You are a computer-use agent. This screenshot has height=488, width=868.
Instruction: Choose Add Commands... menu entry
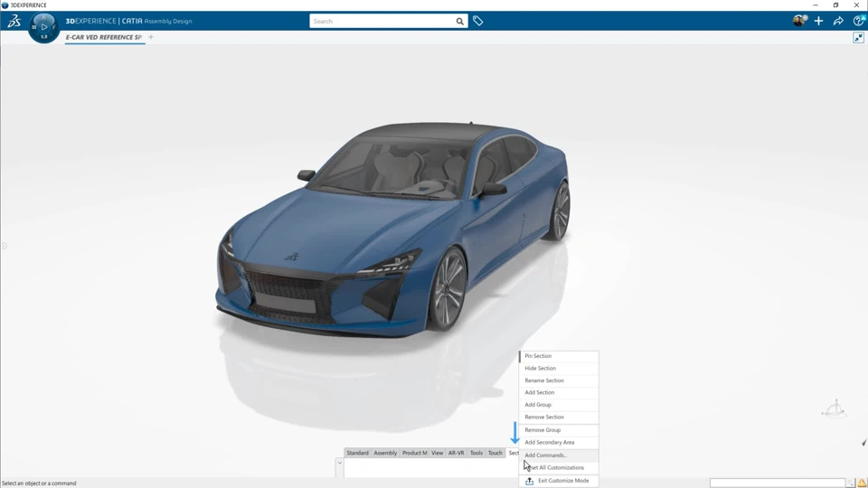tap(559, 455)
